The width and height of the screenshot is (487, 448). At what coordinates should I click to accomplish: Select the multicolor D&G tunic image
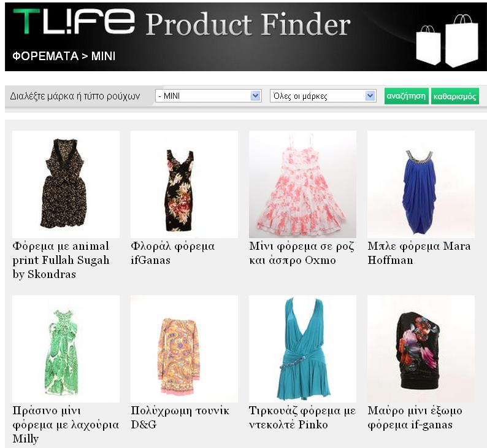click(x=184, y=349)
